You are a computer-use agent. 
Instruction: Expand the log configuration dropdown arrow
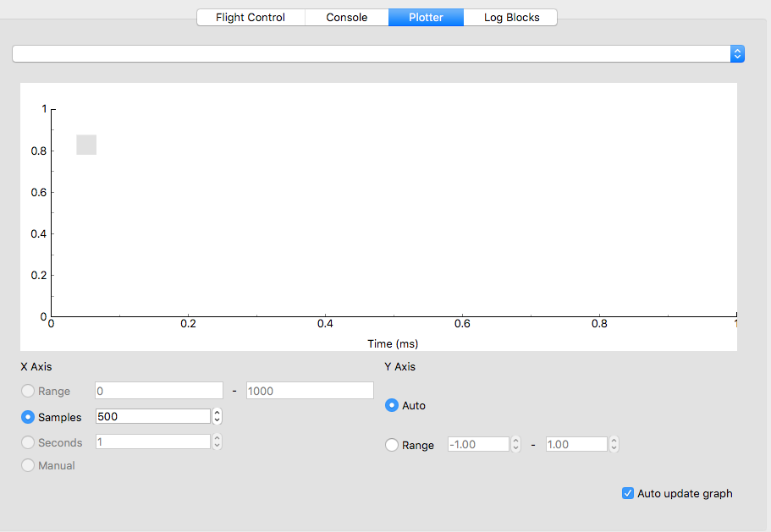click(x=736, y=53)
